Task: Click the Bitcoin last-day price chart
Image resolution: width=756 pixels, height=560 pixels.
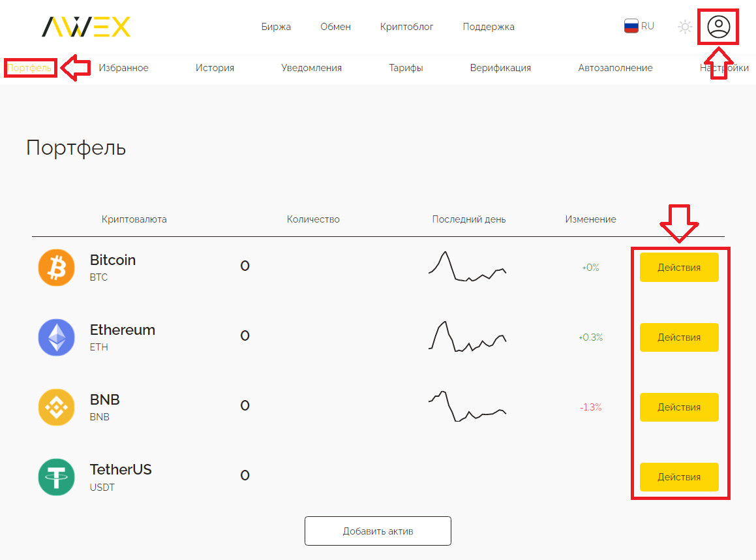Action: (467, 267)
